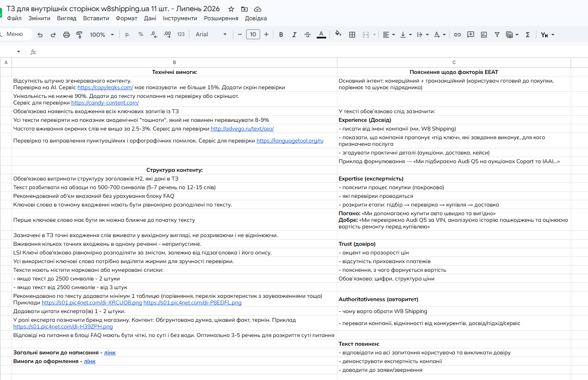Pick the cell fill color bucket

(338, 34)
